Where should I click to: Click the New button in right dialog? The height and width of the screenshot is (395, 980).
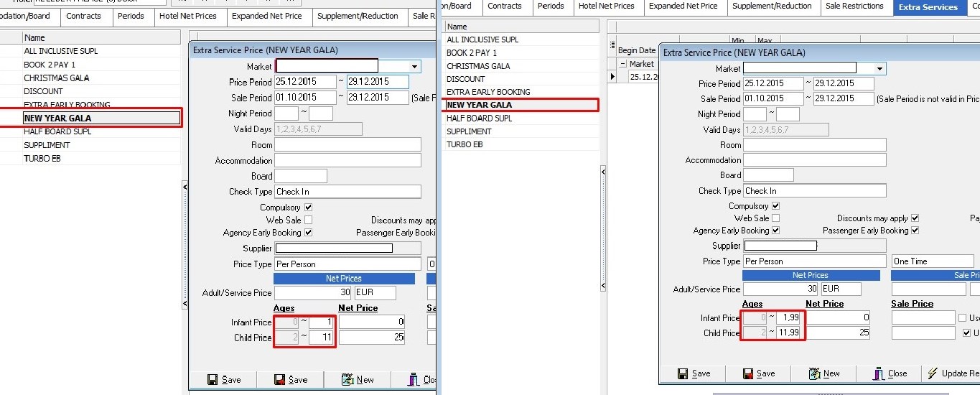(823, 373)
